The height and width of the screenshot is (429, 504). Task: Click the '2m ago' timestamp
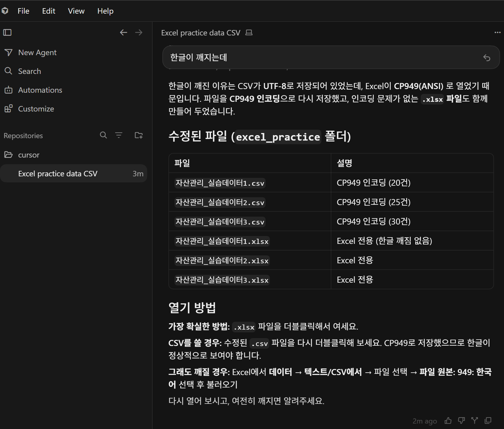[x=424, y=421]
